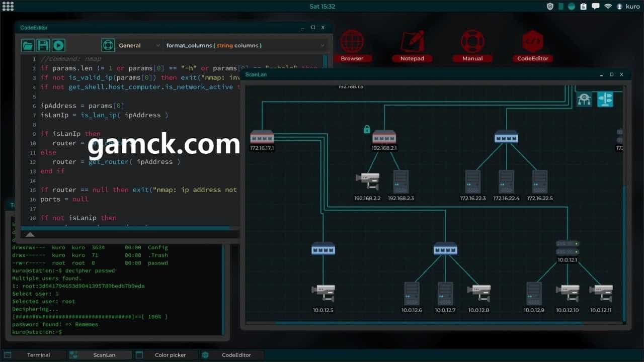This screenshot has width=644, height=362.
Task: Click the Config directory row in Terminal
Action: [90, 247]
